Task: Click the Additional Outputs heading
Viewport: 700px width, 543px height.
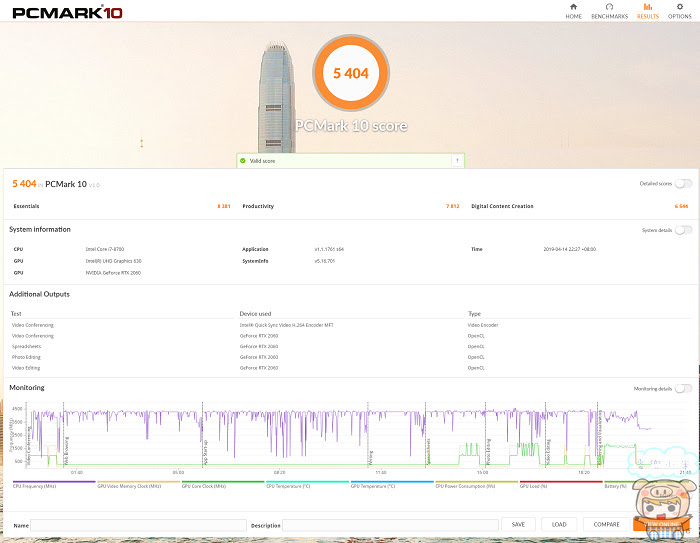Action: click(39, 294)
